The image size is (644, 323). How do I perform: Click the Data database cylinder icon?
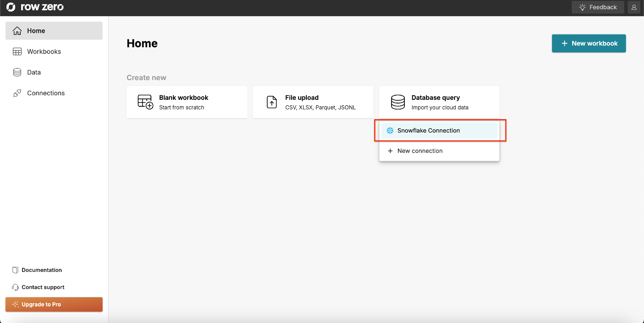tap(17, 72)
